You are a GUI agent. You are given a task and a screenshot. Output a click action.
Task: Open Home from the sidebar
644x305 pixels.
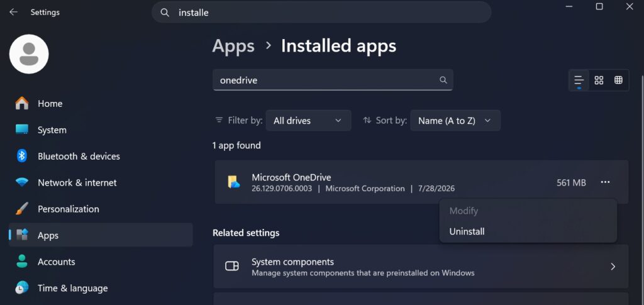pyautogui.click(x=101, y=103)
